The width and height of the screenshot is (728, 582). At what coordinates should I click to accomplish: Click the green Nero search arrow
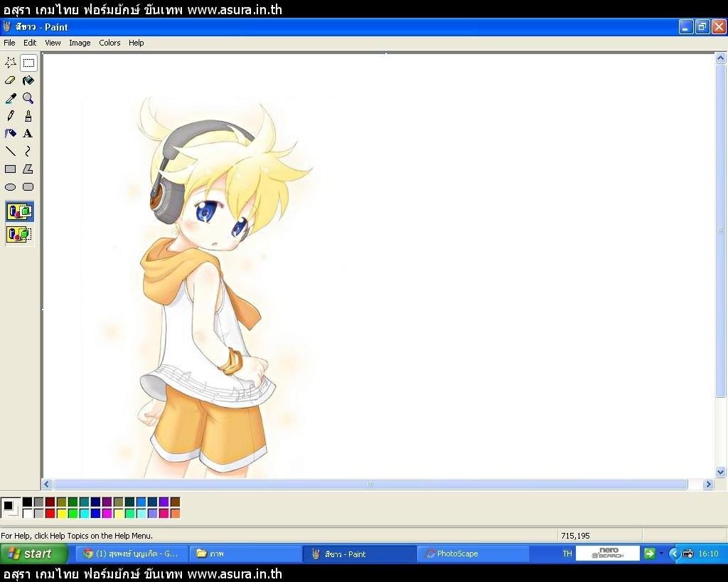[x=650, y=554]
